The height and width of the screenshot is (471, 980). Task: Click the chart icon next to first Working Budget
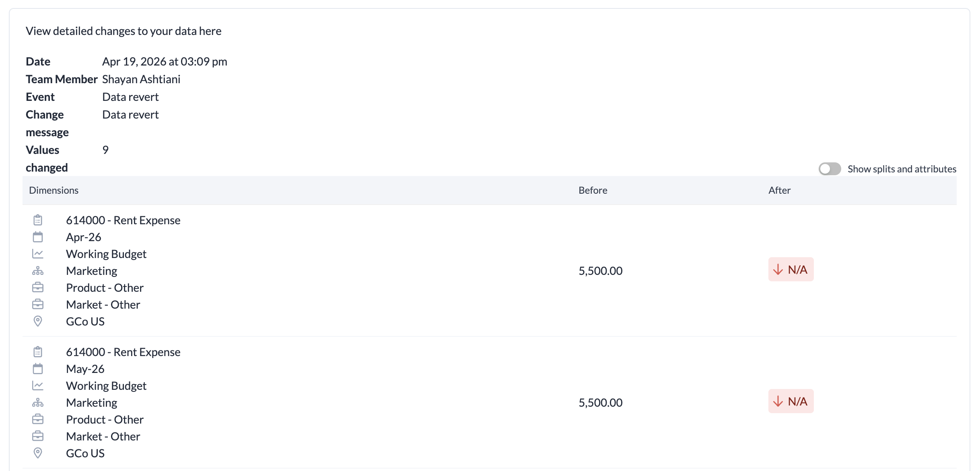point(38,254)
